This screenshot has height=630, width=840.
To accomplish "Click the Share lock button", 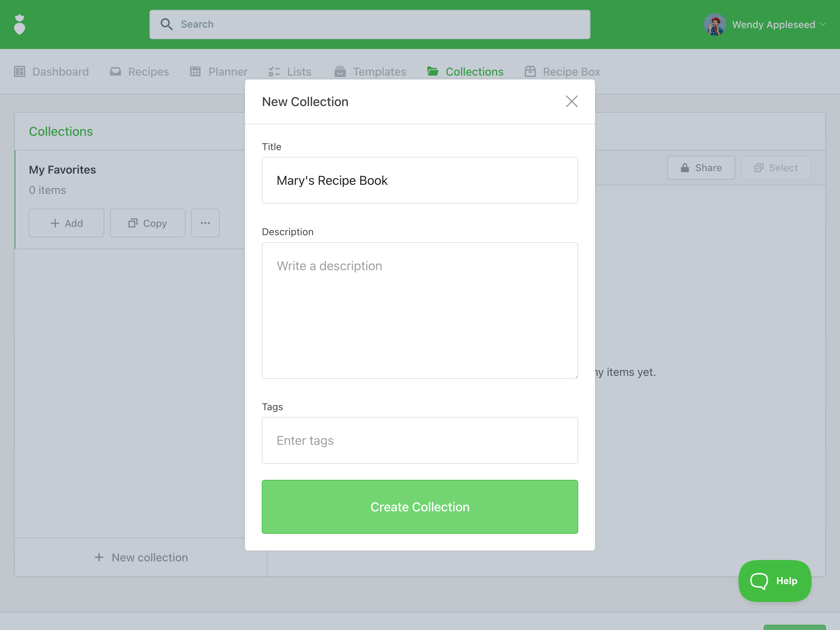I will 701,167.
